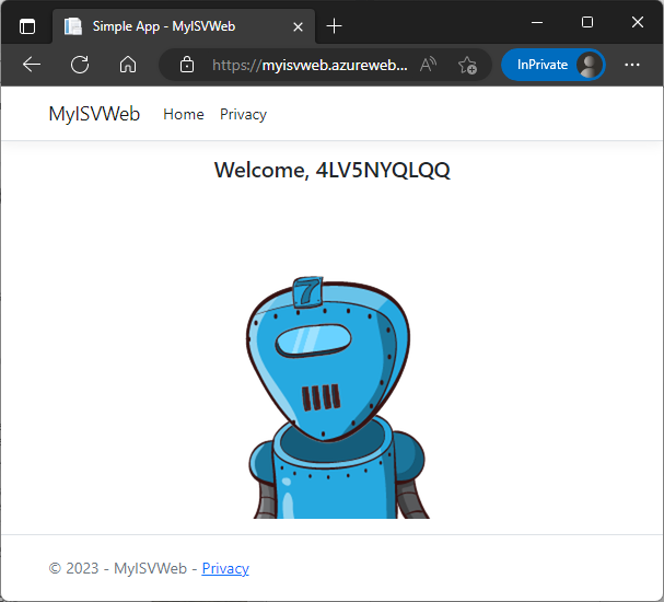Open the tab actions menu icon
Viewport: 664px width, 602px height.
pyautogui.click(x=27, y=27)
